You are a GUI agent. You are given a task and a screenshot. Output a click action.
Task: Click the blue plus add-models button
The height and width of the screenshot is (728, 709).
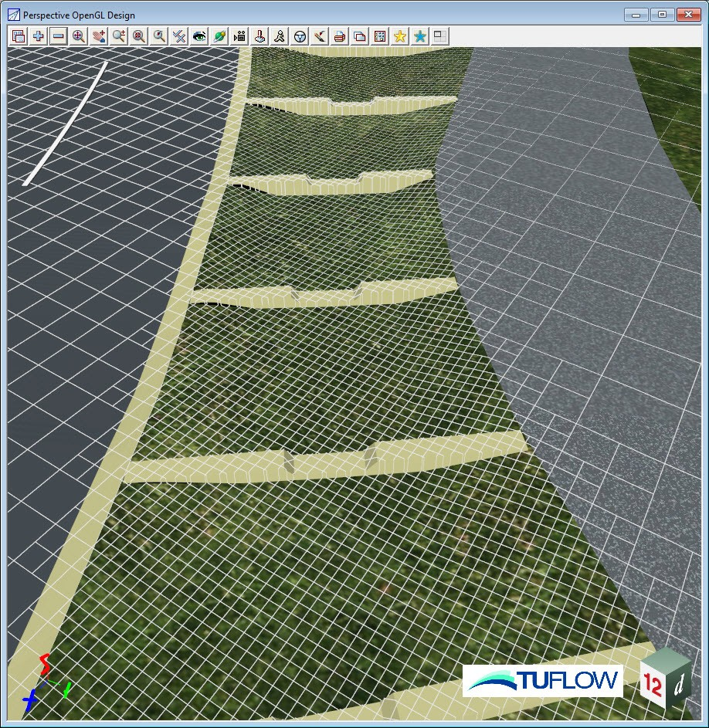click(39, 36)
